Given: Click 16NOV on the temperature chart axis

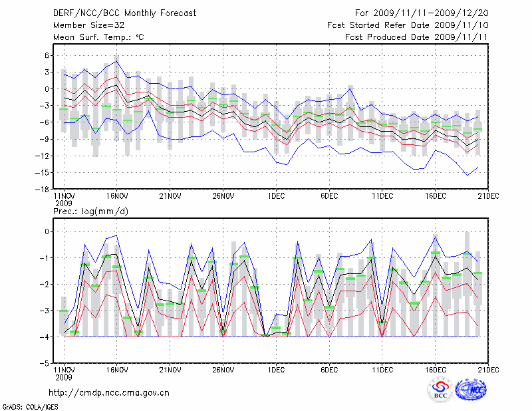Looking at the screenshot, I should [116, 196].
